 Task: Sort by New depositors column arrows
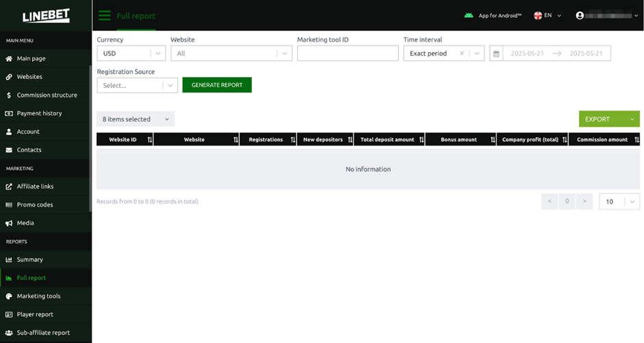click(350, 140)
